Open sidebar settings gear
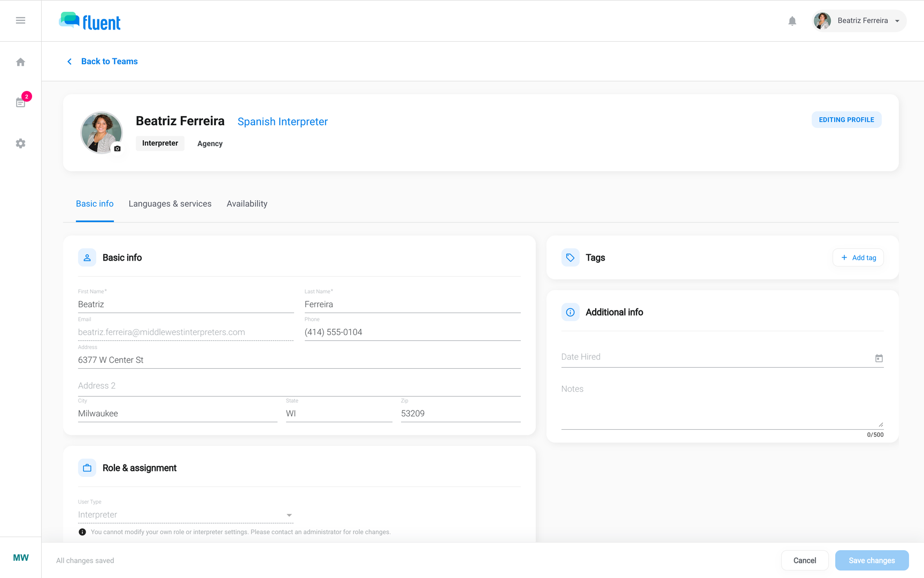The image size is (924, 578). pos(20,143)
